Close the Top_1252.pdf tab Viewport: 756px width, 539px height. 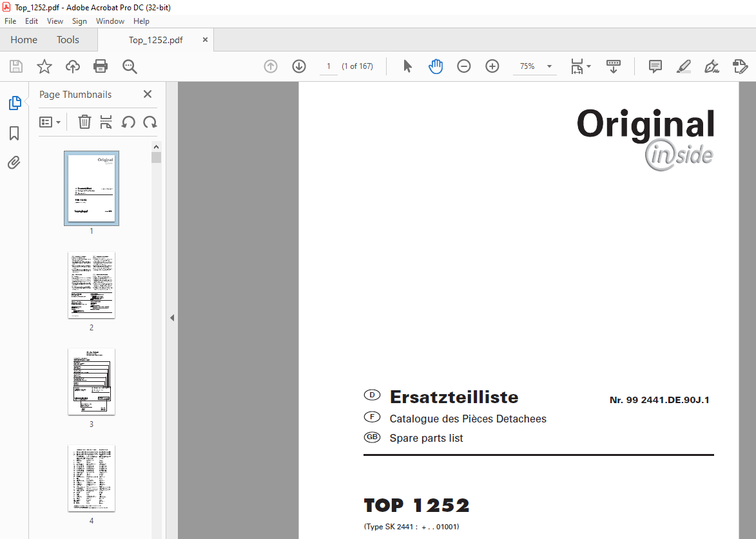pyautogui.click(x=205, y=40)
